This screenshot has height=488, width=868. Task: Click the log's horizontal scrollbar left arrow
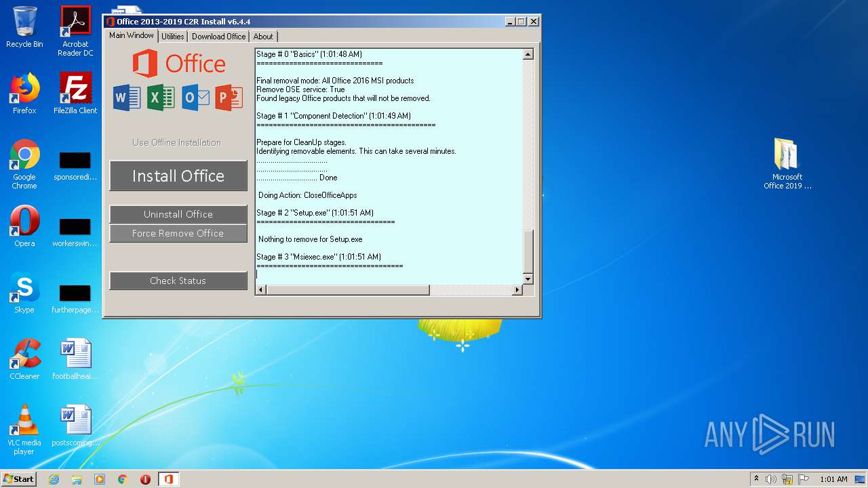click(261, 290)
